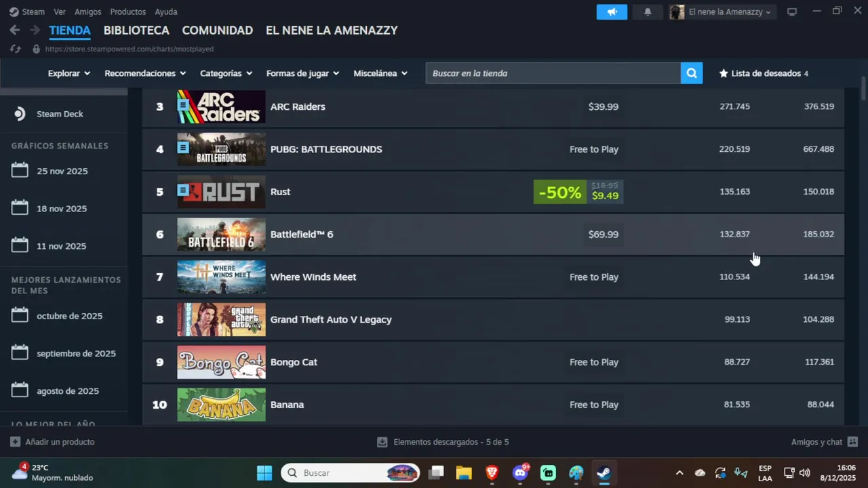This screenshot has width=868, height=488.
Task: Go forward with the right arrow
Action: tap(35, 30)
